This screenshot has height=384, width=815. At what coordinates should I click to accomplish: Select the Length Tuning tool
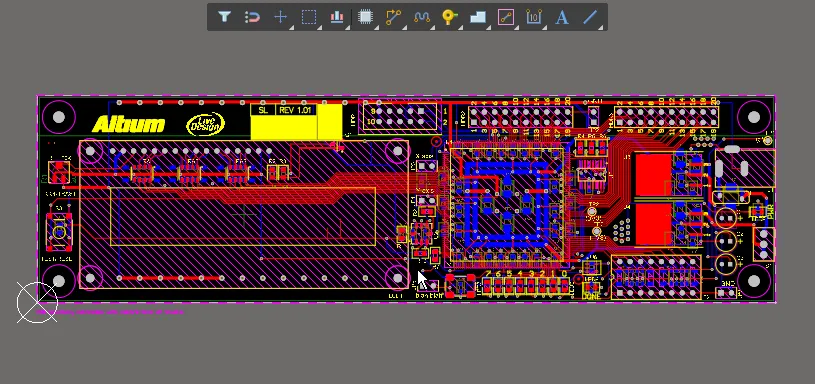422,17
